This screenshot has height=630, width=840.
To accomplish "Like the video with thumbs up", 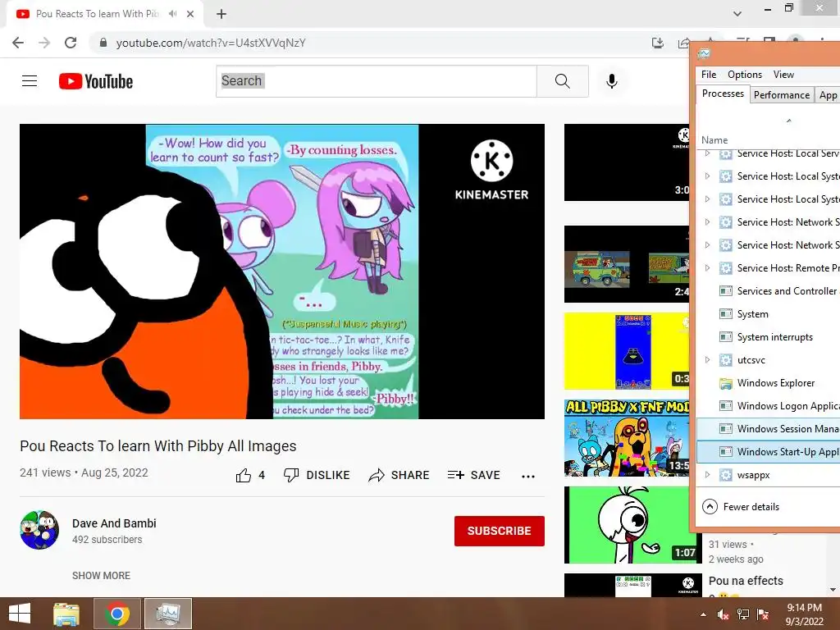I will (244, 475).
